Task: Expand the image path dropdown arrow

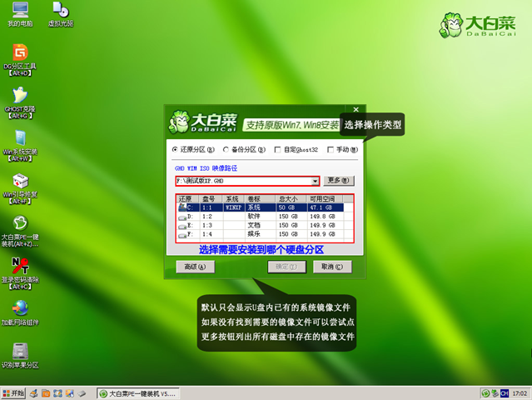Action: (316, 181)
